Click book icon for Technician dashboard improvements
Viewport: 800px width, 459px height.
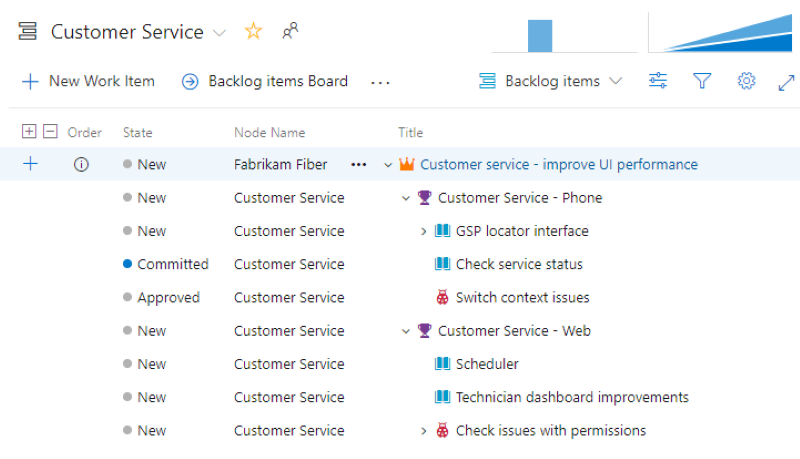click(x=442, y=397)
